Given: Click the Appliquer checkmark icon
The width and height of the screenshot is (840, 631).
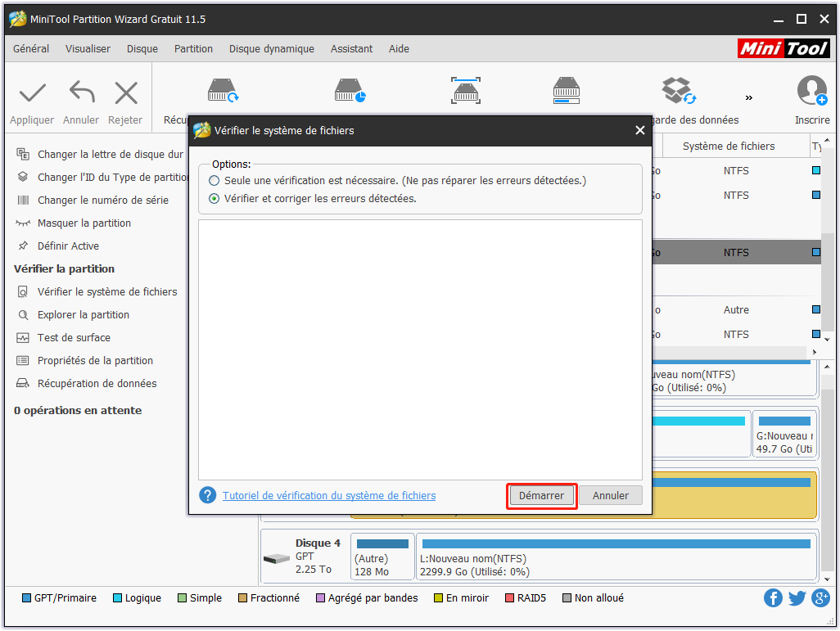Looking at the screenshot, I should click(x=32, y=93).
